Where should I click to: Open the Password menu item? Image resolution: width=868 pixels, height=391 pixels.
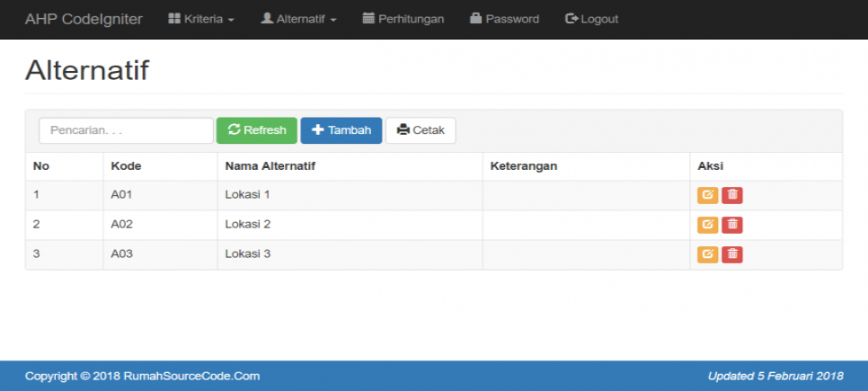(504, 19)
